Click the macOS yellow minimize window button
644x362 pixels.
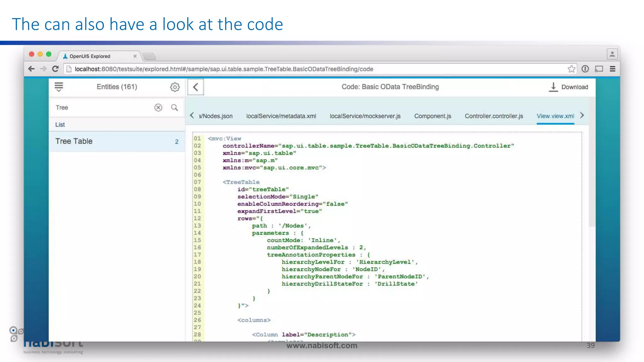40,54
